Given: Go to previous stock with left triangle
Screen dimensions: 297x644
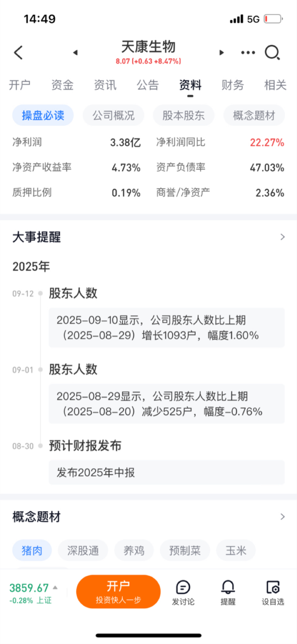Looking at the screenshot, I should tap(75, 53).
